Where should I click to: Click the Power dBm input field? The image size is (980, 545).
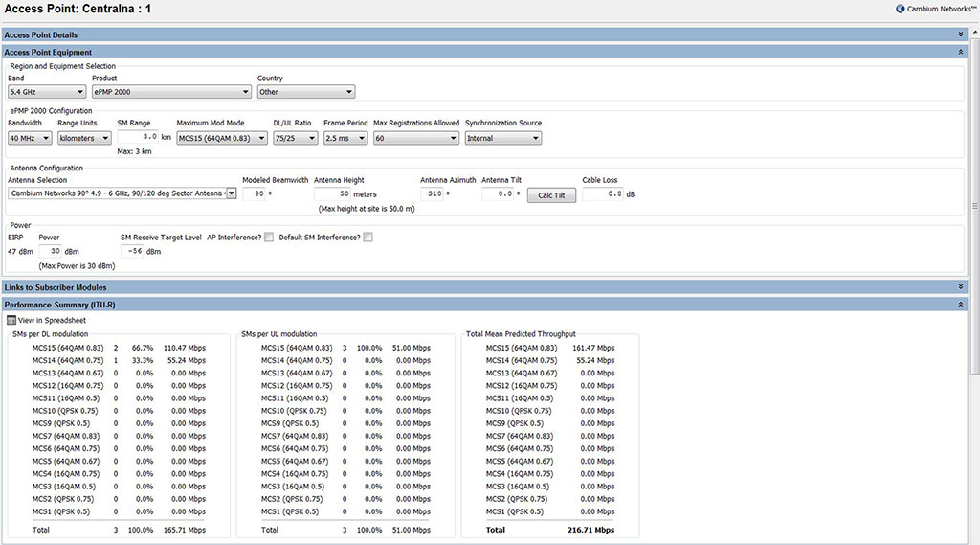point(50,252)
